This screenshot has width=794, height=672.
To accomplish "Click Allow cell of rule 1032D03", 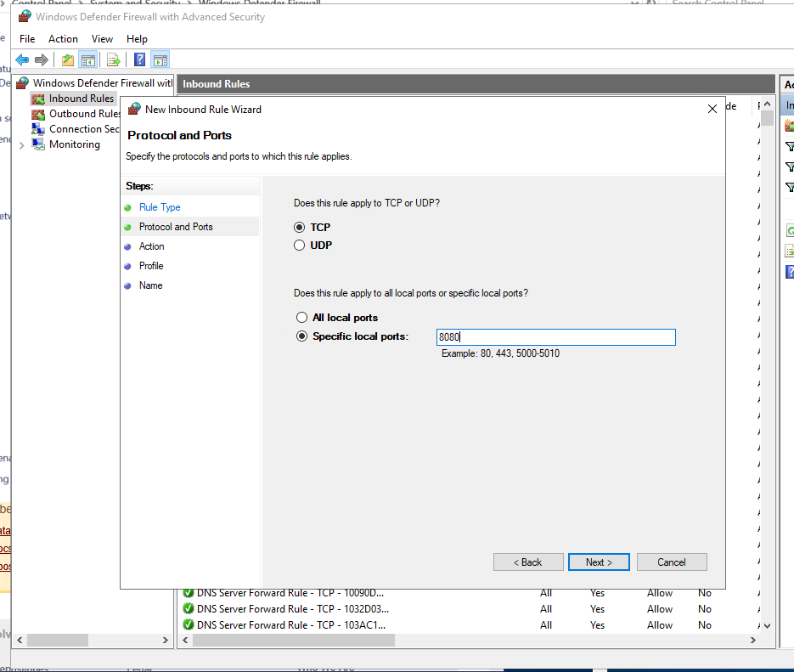I will click(x=660, y=608).
